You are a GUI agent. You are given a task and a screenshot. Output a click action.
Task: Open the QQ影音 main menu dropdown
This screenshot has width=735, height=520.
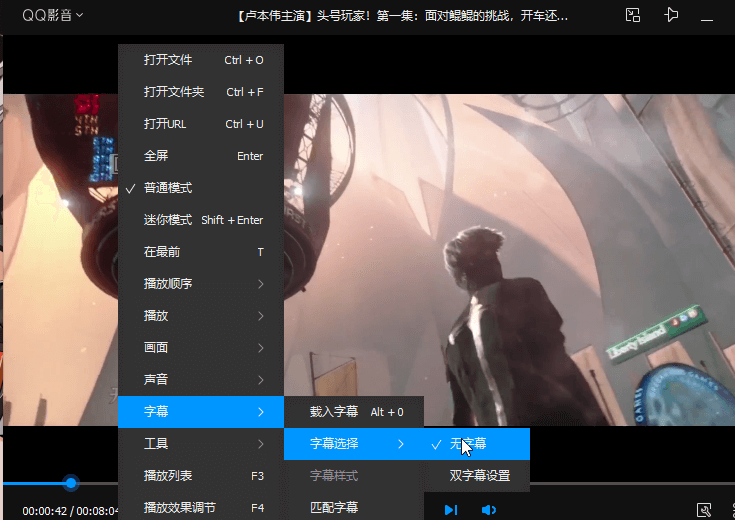click(x=53, y=15)
